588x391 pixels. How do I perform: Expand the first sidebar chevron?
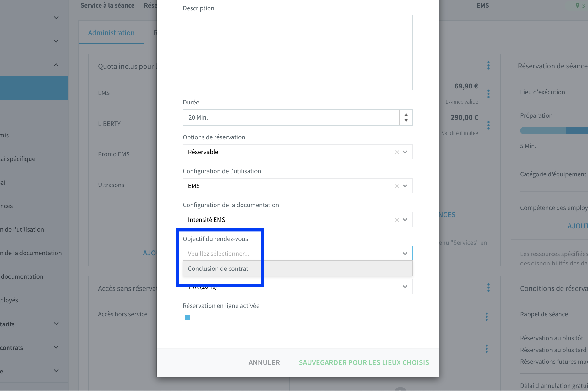click(56, 18)
